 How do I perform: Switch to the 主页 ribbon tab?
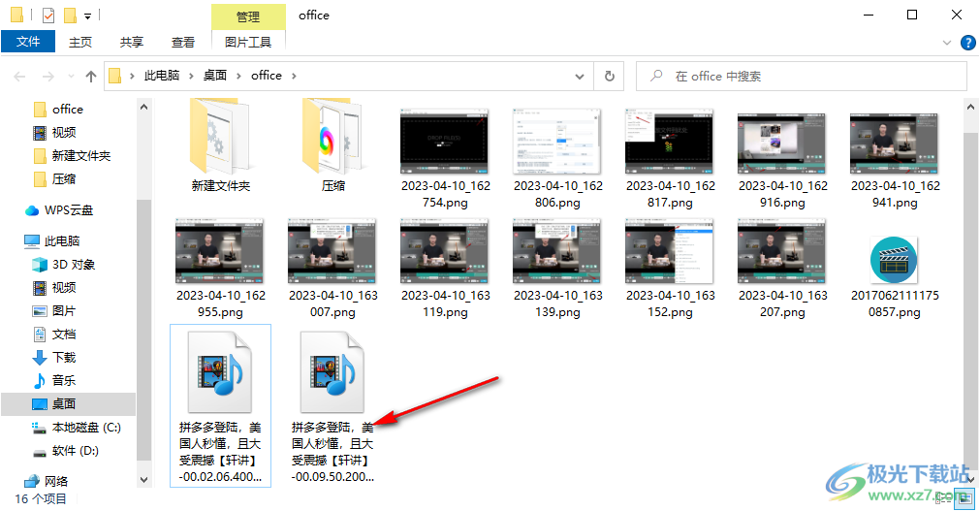80,42
